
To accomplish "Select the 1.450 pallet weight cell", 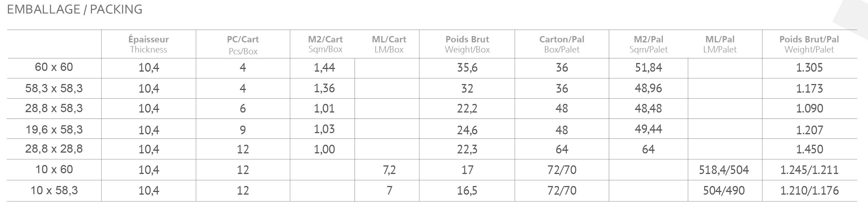I will [809, 149].
